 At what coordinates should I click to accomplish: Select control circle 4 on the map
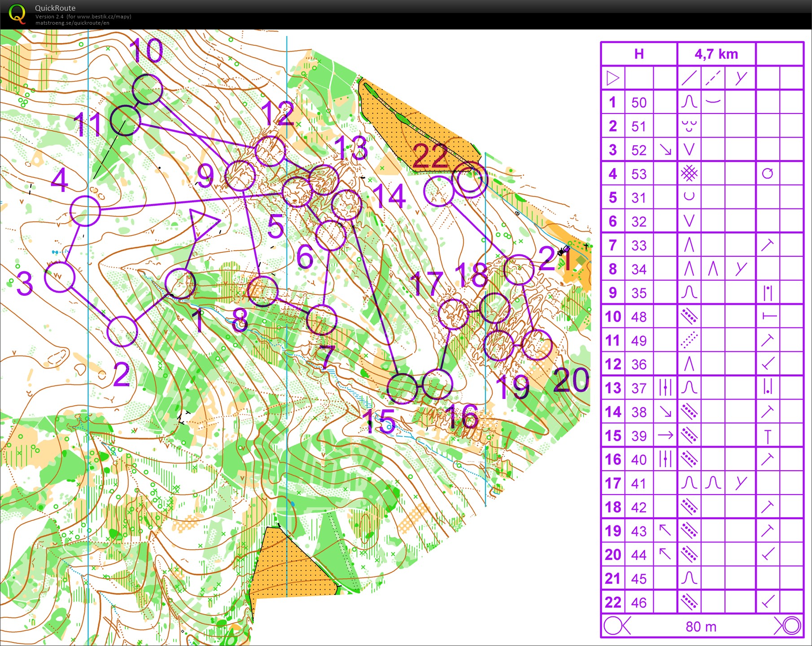click(85, 211)
